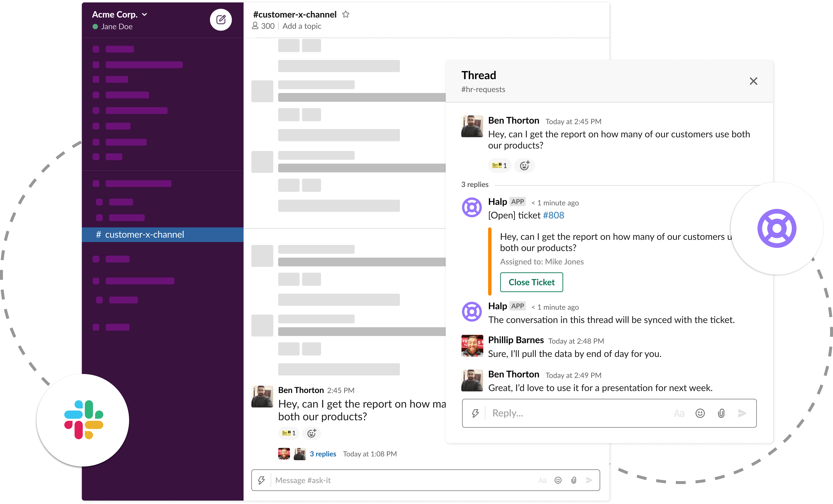Click the #hr-requests label under Thread
833x504 pixels.
[483, 89]
